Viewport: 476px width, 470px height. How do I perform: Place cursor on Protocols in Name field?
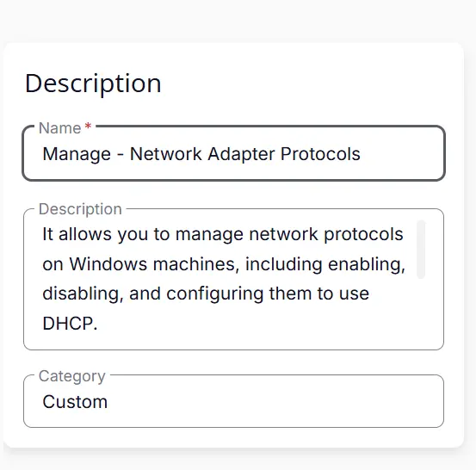click(x=320, y=153)
